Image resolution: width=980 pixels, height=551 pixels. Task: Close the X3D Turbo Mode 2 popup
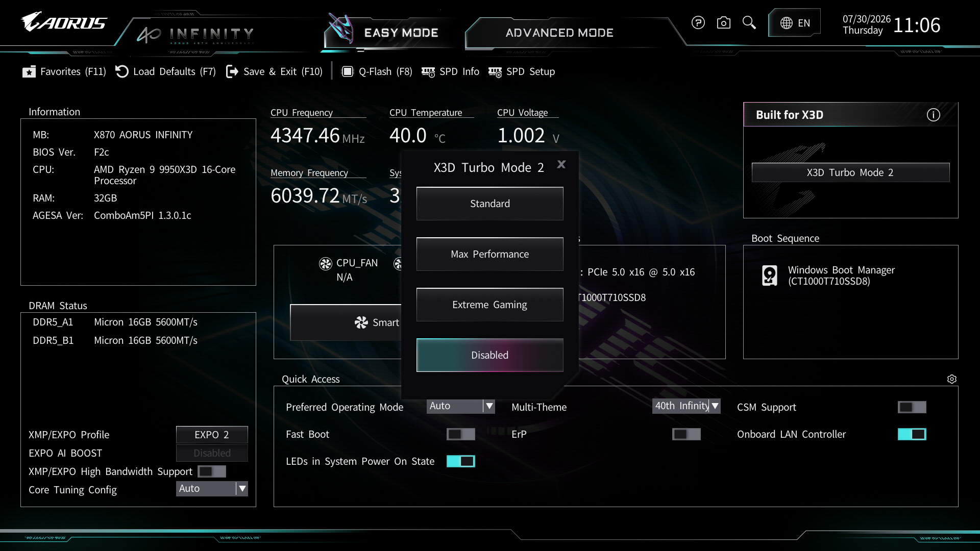coord(561,164)
